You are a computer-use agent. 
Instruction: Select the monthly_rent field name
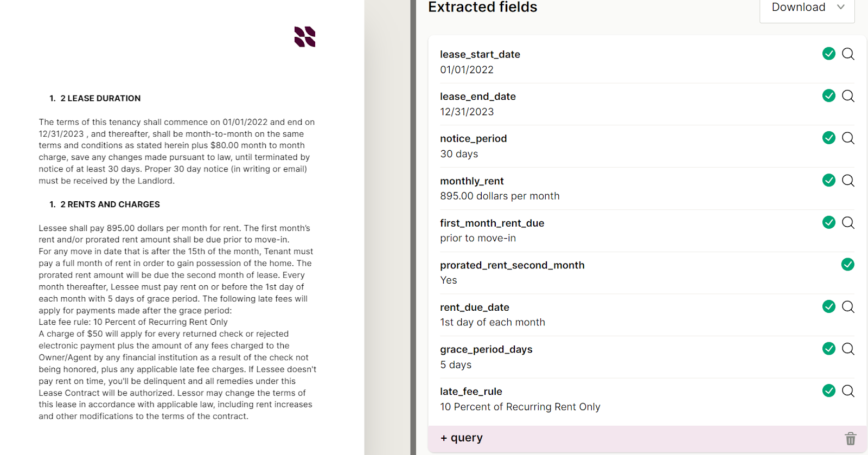472,181
